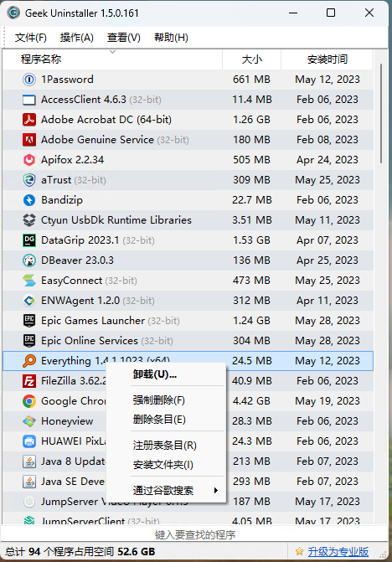This screenshot has width=392, height=562.
Task: Click the 4.42 GB size cell
Action: (251, 400)
